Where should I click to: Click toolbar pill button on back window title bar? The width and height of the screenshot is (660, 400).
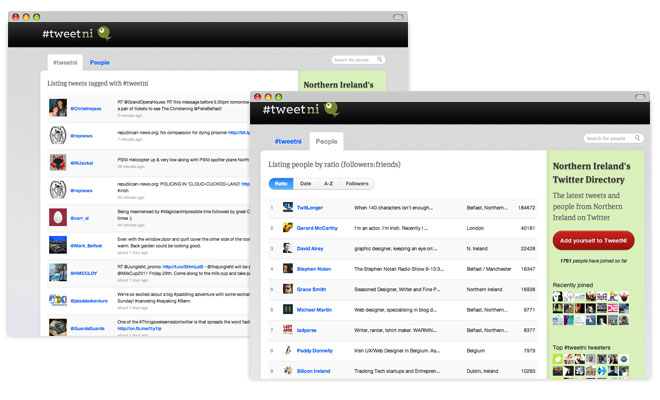click(398, 16)
